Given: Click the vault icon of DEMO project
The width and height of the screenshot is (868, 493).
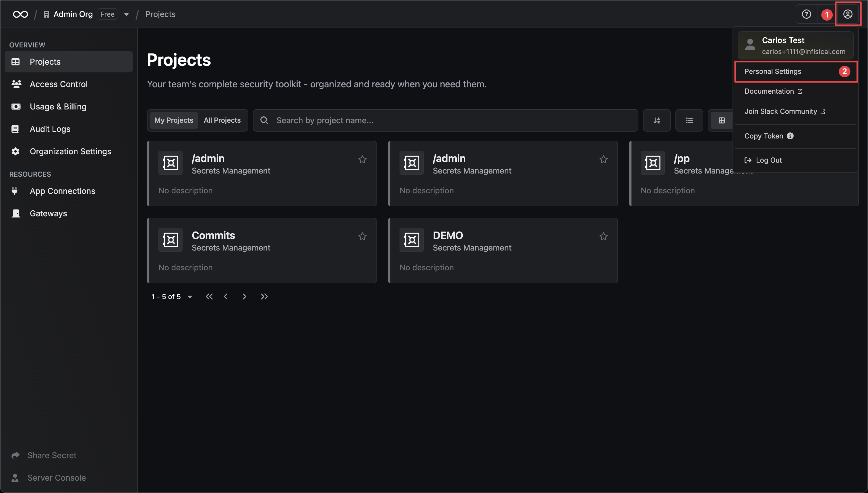Looking at the screenshot, I should [x=411, y=240].
